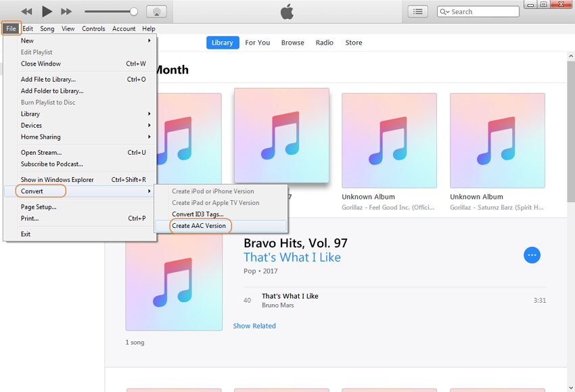Click the search magnifier icon

[444, 11]
